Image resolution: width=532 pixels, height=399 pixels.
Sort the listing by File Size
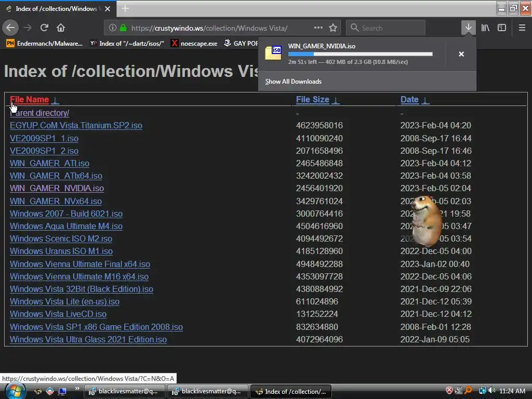tap(312, 99)
